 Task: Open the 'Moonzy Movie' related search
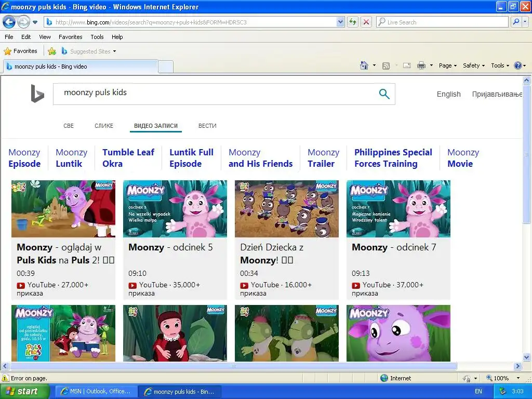click(x=463, y=158)
